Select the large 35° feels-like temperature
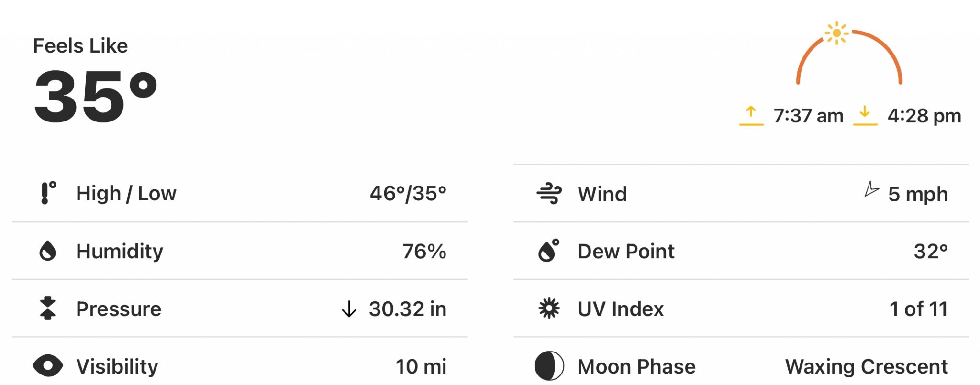Screen dimensions: 980x385 pyautogui.click(x=96, y=96)
